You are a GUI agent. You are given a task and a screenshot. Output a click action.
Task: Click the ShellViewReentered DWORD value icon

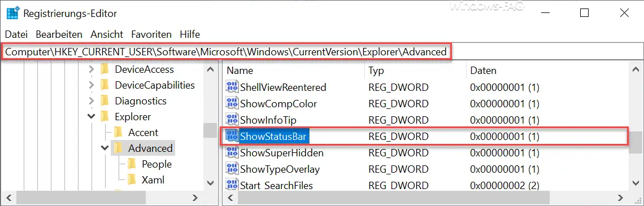(232, 87)
